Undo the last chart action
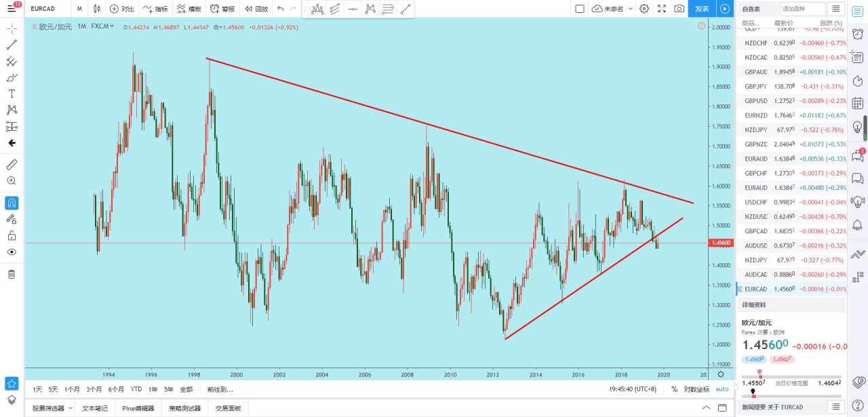The width and height of the screenshot is (868, 417). pos(280,9)
